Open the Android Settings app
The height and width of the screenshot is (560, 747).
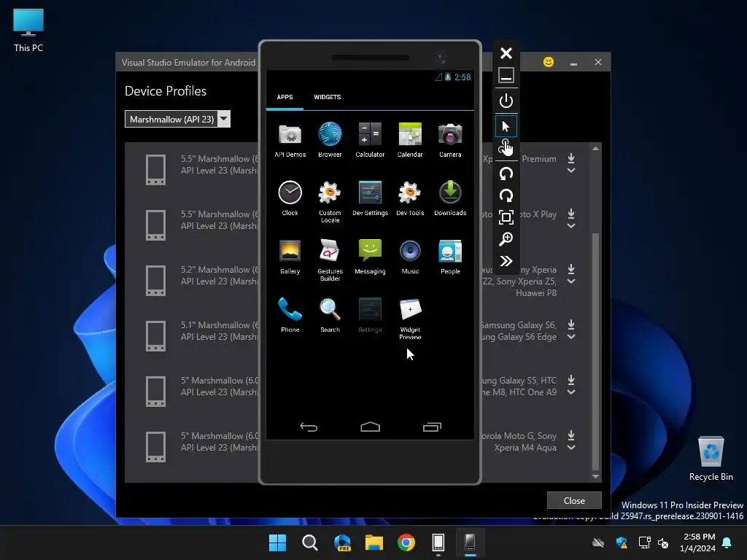(x=370, y=315)
